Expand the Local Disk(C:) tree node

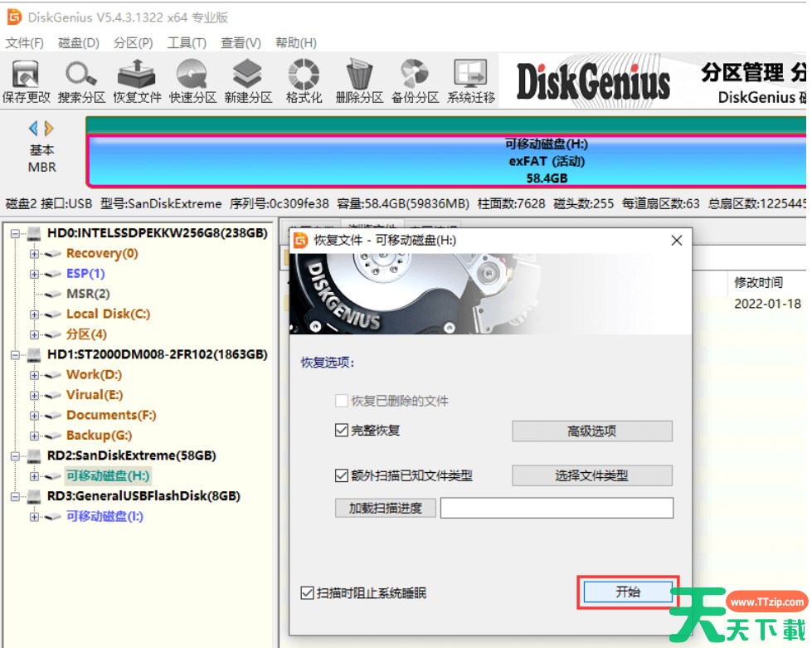(35, 314)
